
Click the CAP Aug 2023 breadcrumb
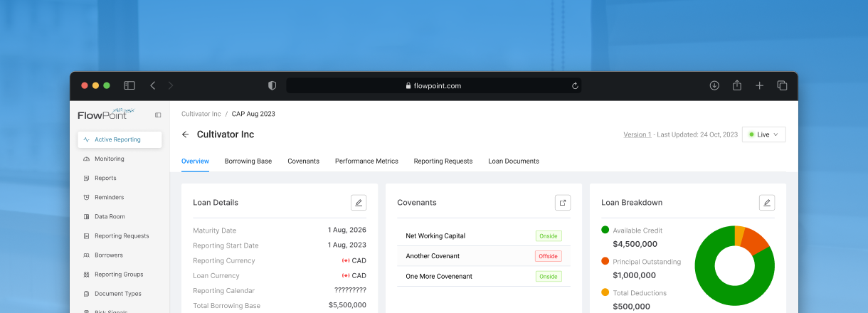tap(253, 114)
